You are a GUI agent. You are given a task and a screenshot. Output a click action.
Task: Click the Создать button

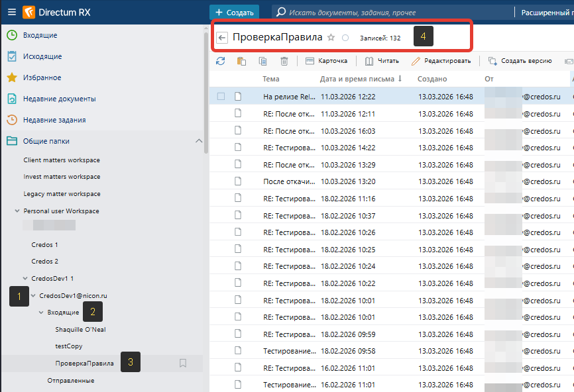point(234,12)
